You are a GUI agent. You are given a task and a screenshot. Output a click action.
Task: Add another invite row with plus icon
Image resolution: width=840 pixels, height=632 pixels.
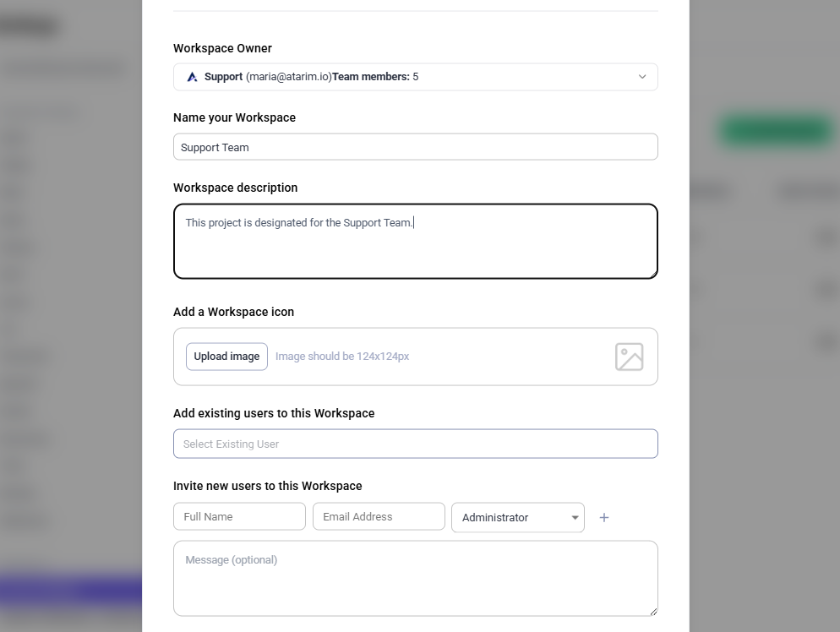(604, 518)
